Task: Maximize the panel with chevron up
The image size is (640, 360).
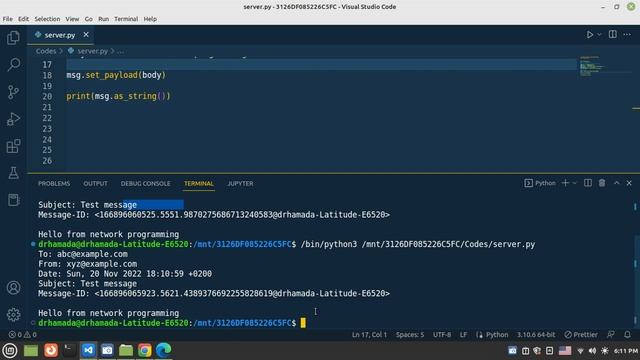Action: click(x=616, y=183)
